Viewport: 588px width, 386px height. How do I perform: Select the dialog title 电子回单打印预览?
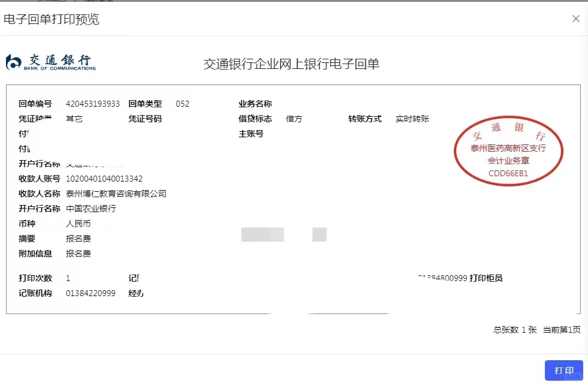click(51, 19)
